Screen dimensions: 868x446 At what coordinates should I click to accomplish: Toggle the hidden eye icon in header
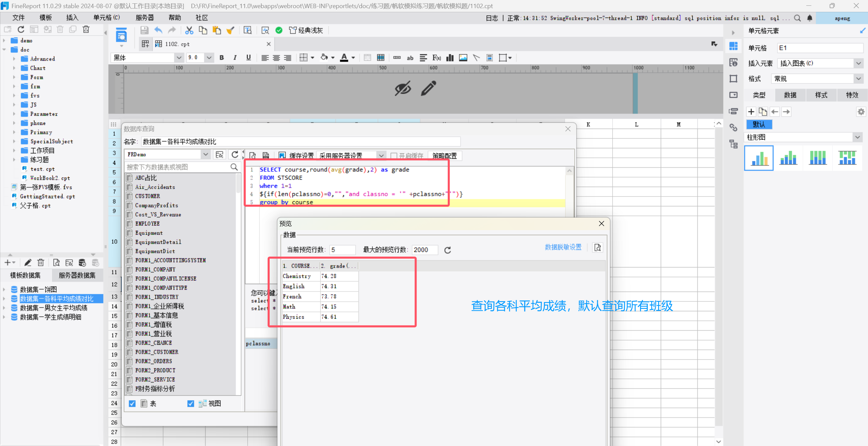coord(403,88)
